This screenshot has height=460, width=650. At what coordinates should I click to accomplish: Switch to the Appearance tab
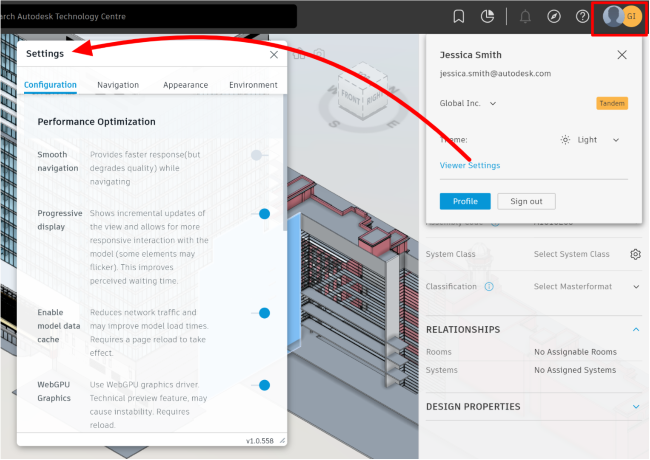point(185,85)
